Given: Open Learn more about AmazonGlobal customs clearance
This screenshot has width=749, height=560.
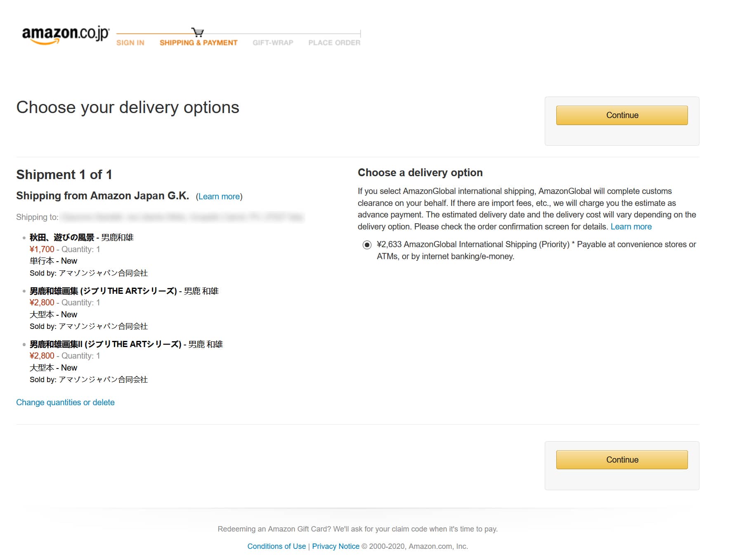Looking at the screenshot, I should 631,226.
